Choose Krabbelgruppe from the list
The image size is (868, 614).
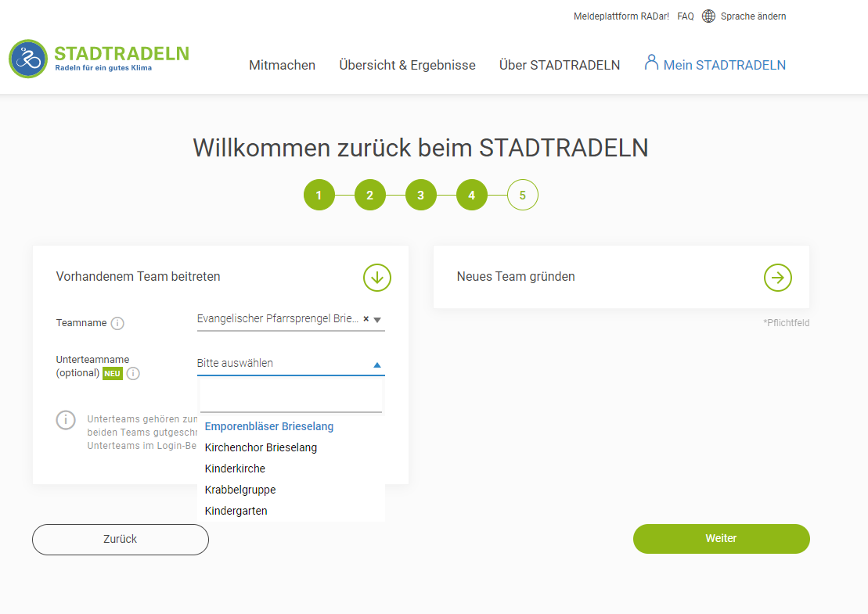[240, 490]
